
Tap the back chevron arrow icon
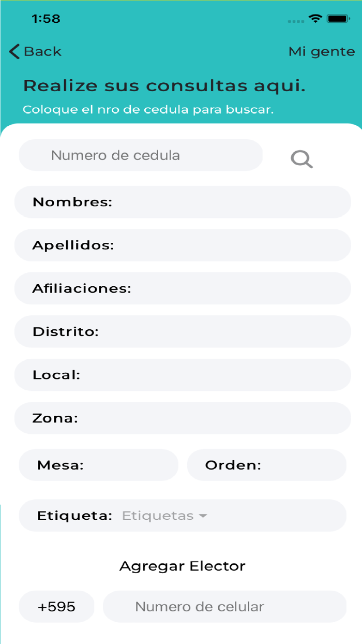point(14,51)
